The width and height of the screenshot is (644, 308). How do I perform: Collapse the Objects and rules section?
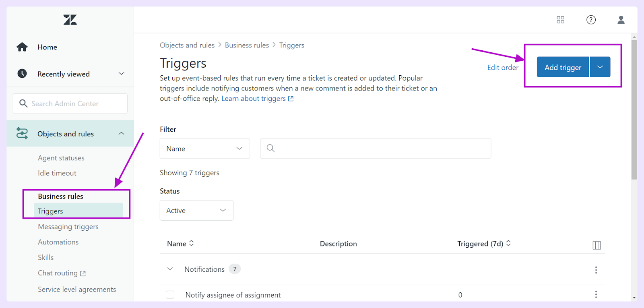tap(122, 134)
